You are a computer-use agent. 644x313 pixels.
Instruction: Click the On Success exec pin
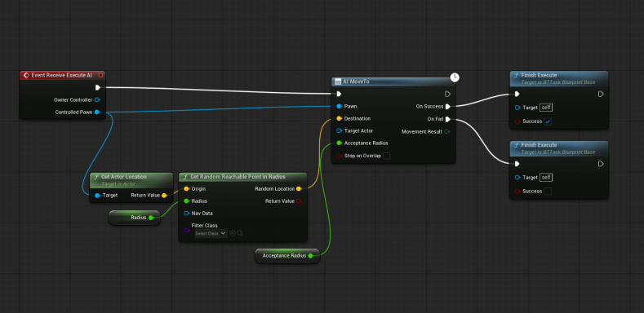click(447, 107)
